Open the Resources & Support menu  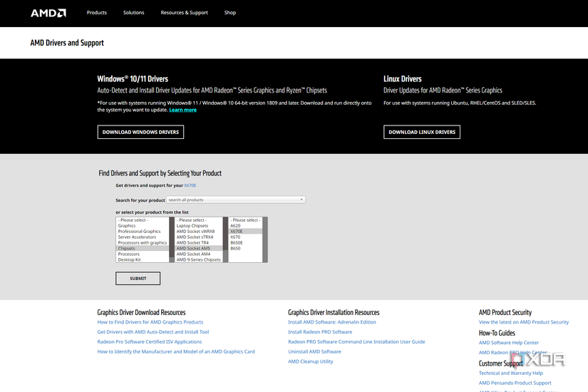pos(184,13)
